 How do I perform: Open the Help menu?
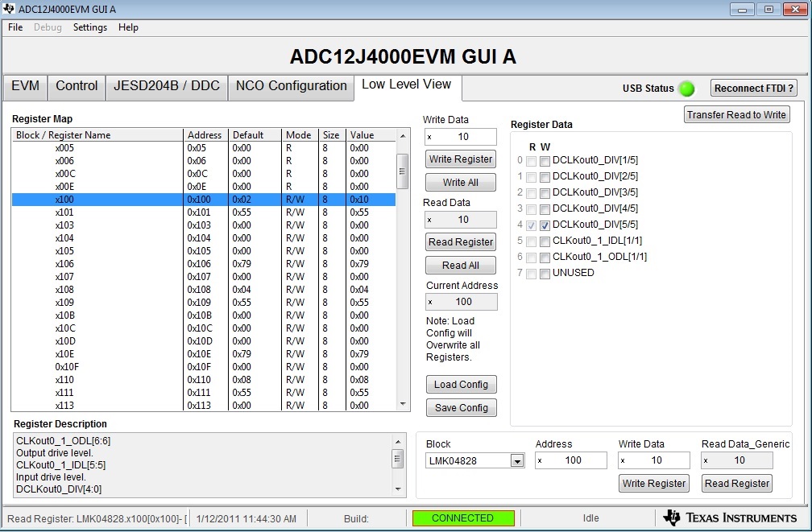(128, 27)
